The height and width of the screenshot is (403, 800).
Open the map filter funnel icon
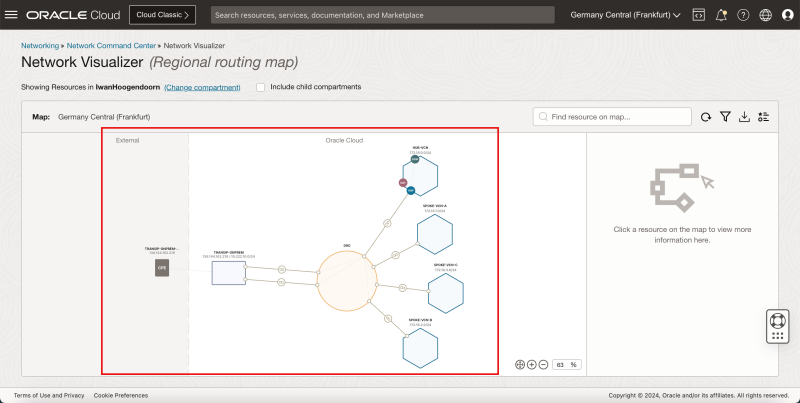[725, 117]
